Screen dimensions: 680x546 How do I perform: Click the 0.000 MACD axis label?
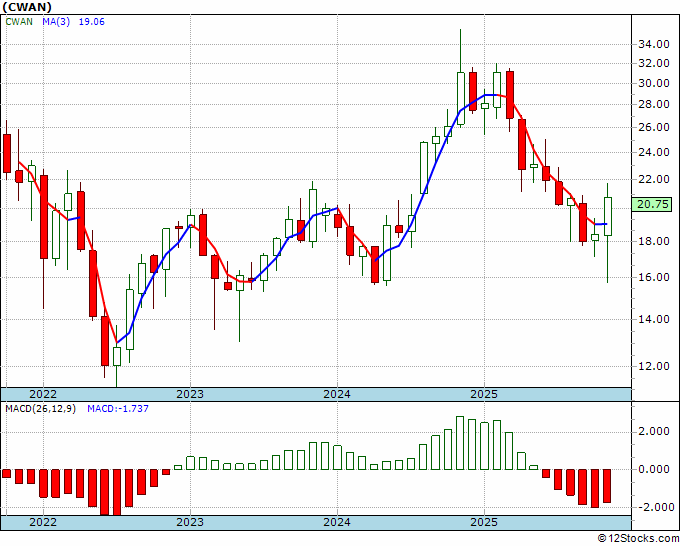tap(653, 469)
